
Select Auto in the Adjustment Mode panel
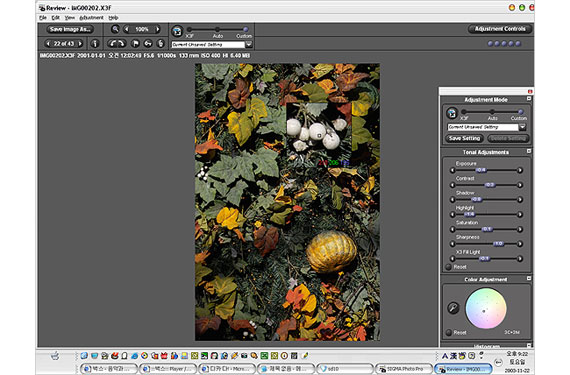(492, 112)
